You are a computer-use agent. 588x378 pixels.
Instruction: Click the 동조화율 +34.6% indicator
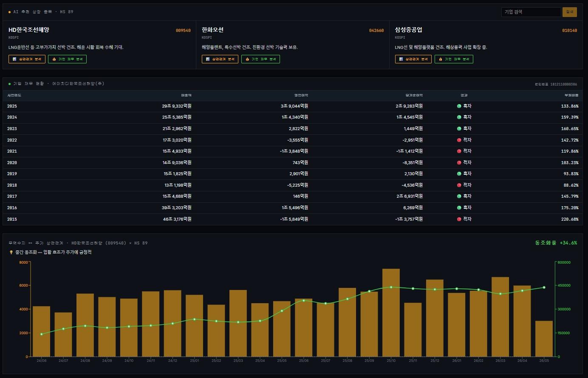556,243
